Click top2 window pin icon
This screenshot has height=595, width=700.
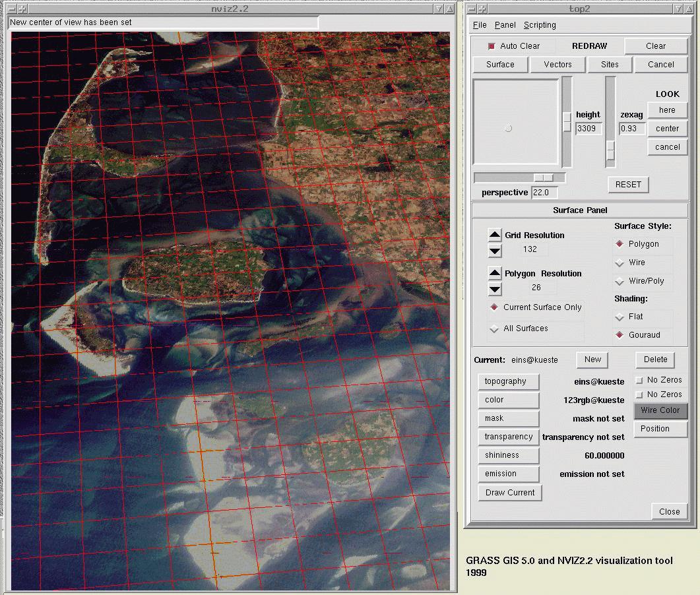482,9
